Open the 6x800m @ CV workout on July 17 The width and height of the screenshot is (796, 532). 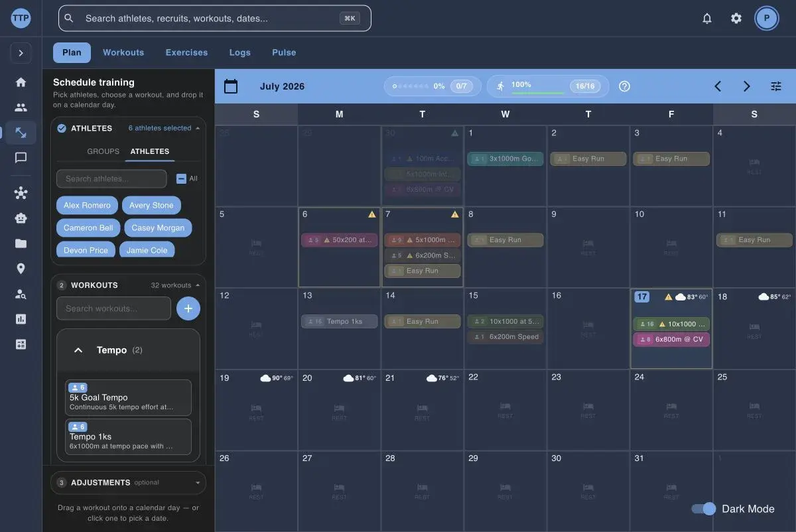(671, 340)
